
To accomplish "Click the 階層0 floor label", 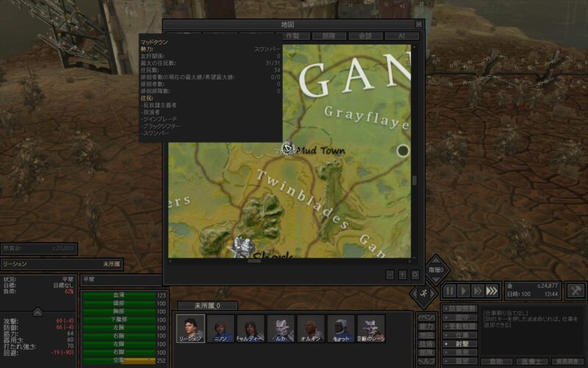I will point(436,270).
